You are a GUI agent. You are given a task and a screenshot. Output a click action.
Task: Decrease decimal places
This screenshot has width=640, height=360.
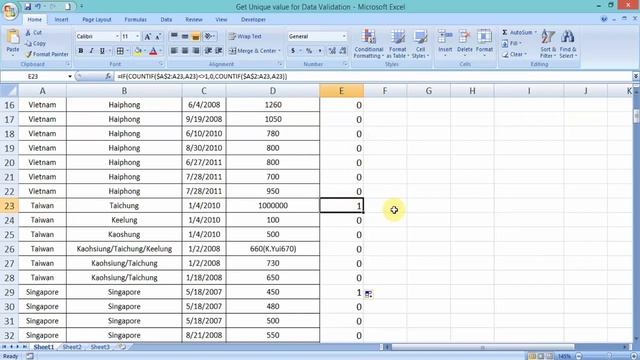342,51
